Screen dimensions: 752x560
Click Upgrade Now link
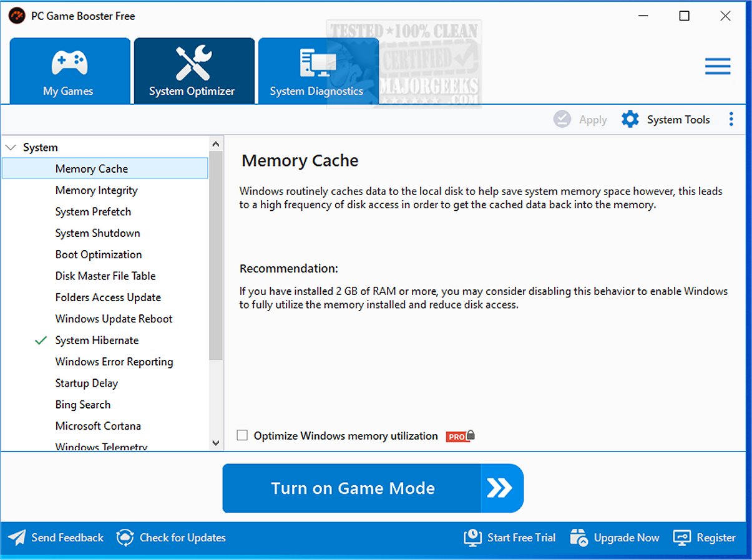(626, 538)
